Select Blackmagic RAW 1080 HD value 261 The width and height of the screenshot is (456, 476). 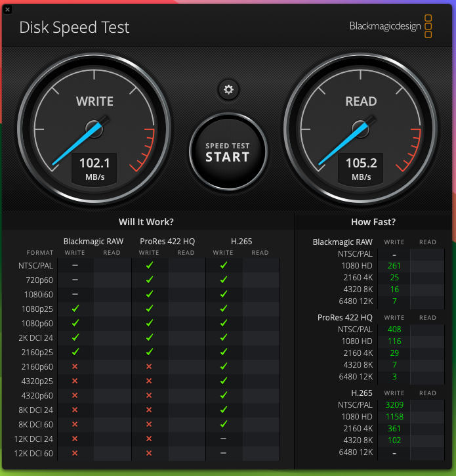tap(394, 266)
